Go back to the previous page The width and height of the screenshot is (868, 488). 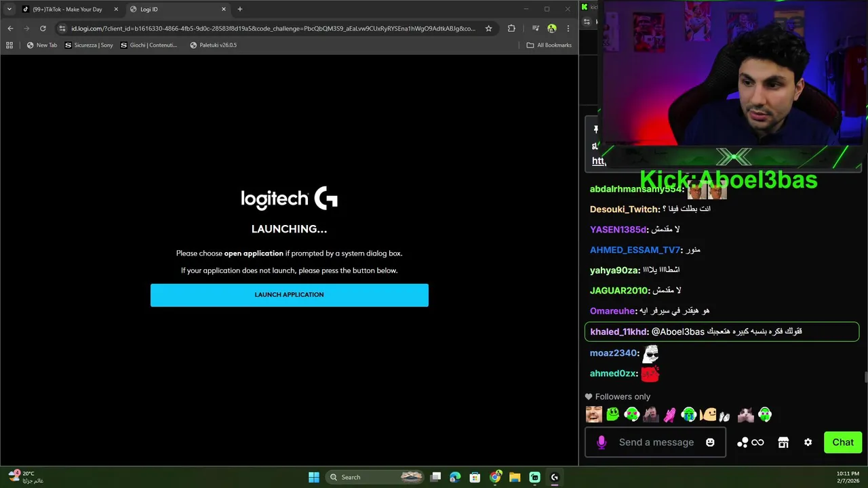pyautogui.click(x=10, y=28)
